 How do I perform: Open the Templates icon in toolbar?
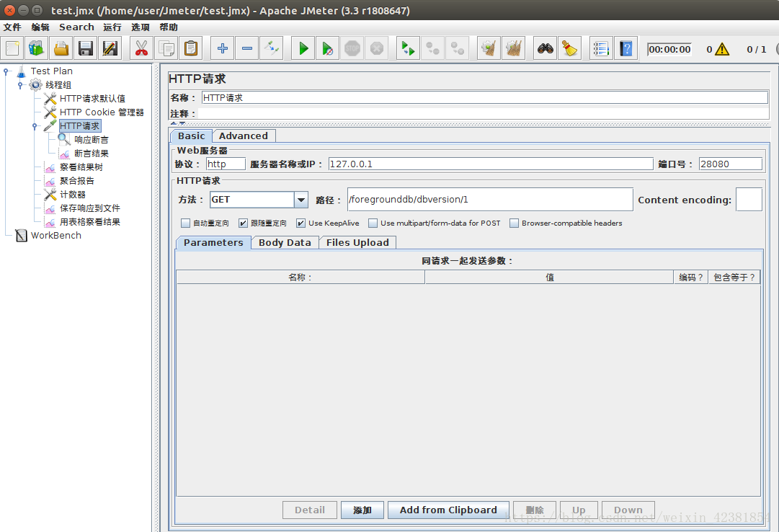pyautogui.click(x=37, y=49)
